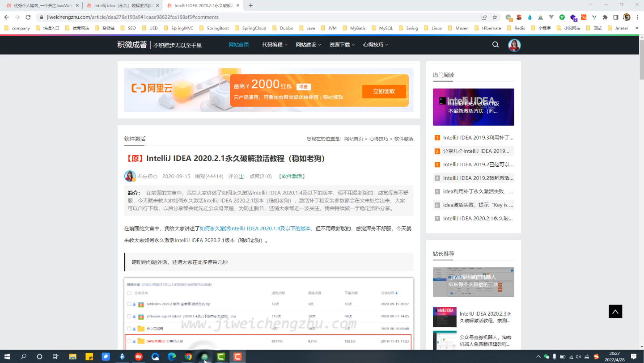This screenshot has width=644, height=363.
Task: Open Jmeter bookmark folder
Action: point(618,28)
